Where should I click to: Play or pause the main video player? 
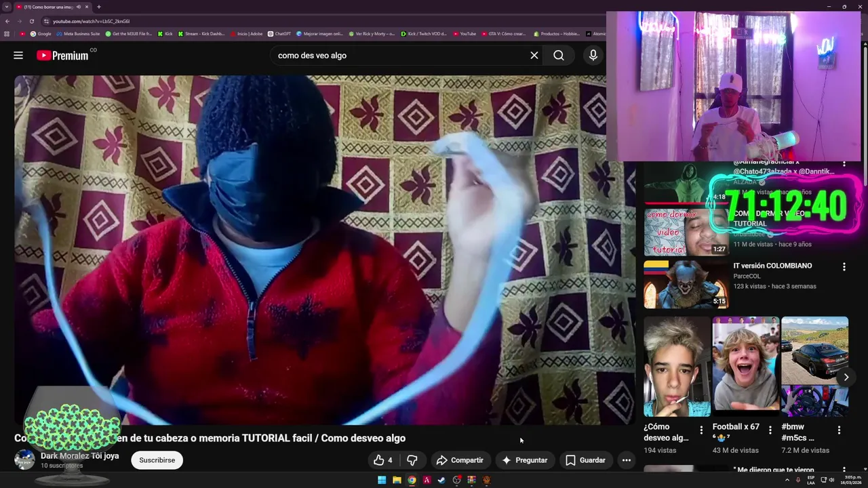325,249
